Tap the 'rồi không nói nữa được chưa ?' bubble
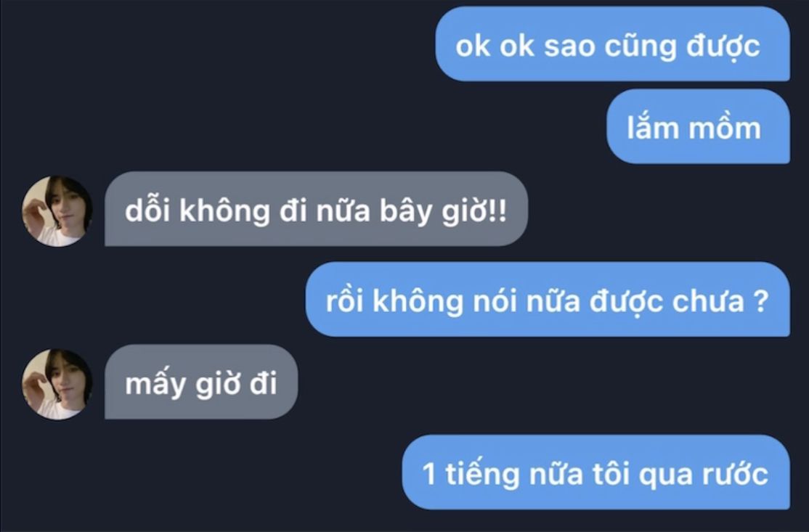Screen dimensions: 809x532 coord(548,300)
